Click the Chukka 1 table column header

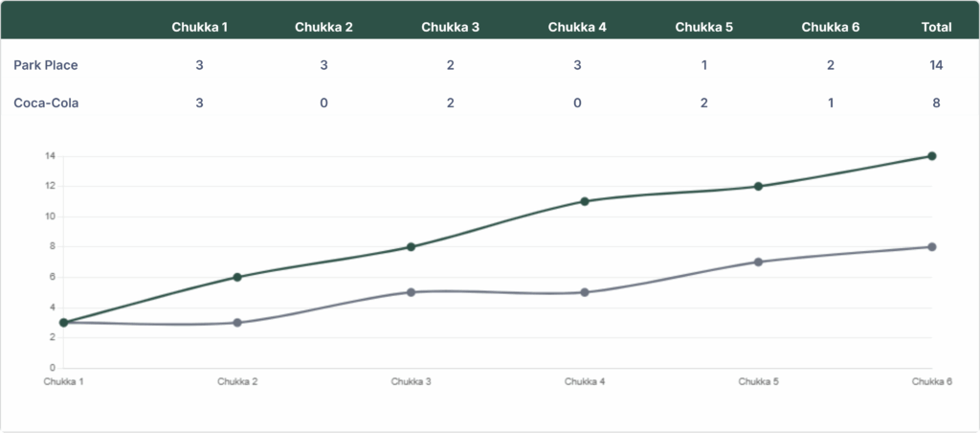[199, 27]
